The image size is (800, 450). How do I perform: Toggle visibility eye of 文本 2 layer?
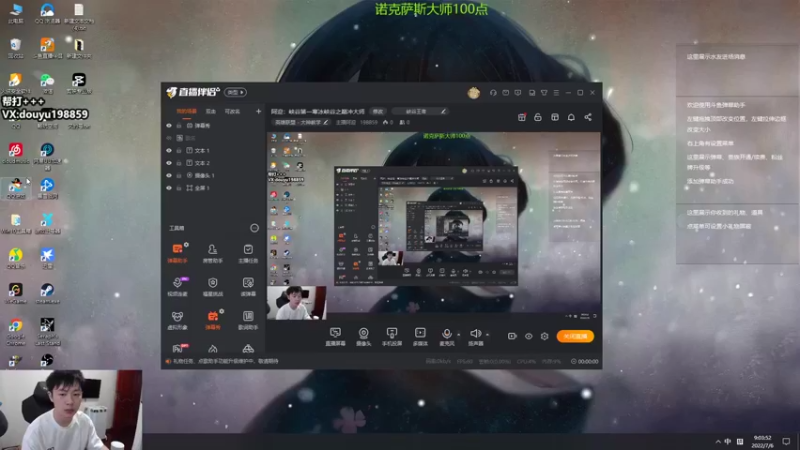coord(169,163)
